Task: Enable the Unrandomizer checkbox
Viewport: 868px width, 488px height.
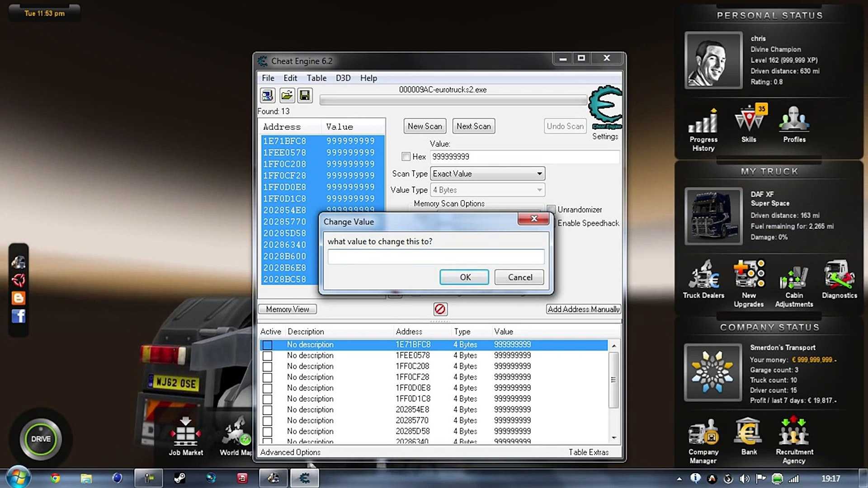Action: pyautogui.click(x=550, y=209)
